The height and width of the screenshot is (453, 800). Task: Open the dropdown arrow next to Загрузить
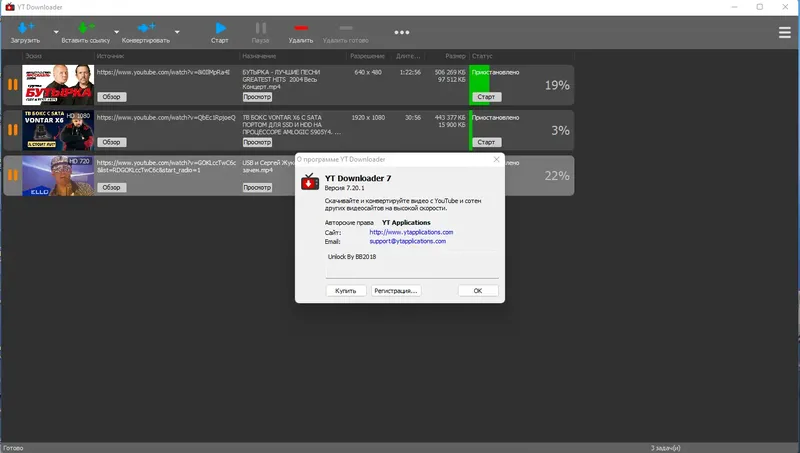click(56, 32)
